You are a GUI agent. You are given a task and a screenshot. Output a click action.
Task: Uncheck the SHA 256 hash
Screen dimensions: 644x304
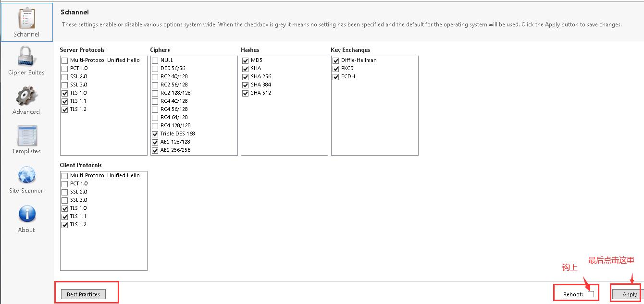245,77
